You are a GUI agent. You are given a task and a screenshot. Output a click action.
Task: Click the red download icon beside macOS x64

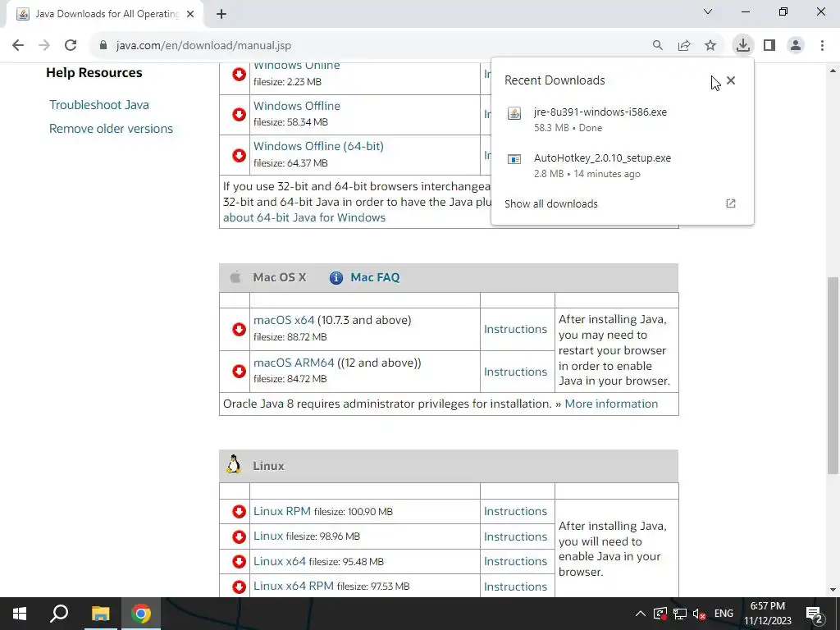(x=239, y=329)
